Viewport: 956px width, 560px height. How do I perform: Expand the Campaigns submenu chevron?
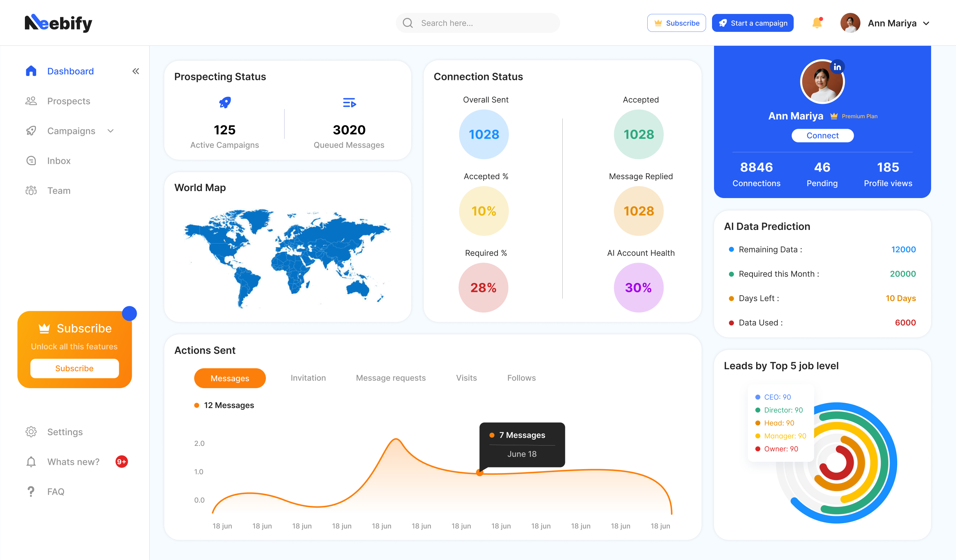tap(111, 131)
